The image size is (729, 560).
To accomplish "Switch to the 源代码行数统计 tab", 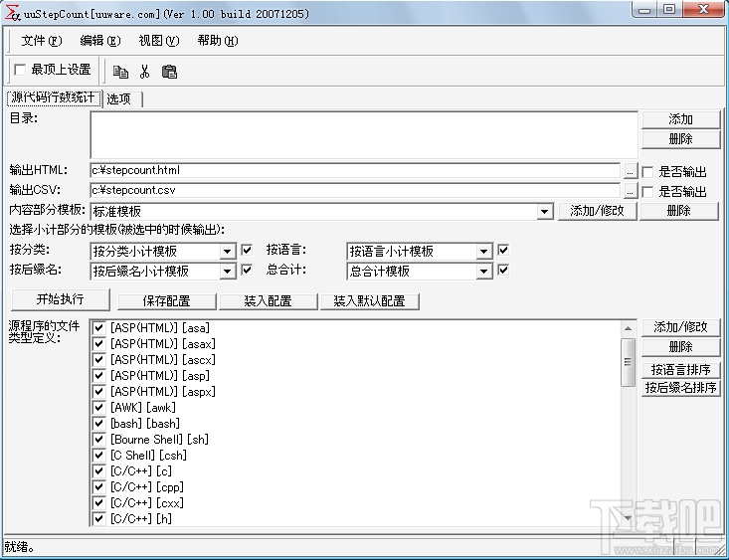I will 53,97.
